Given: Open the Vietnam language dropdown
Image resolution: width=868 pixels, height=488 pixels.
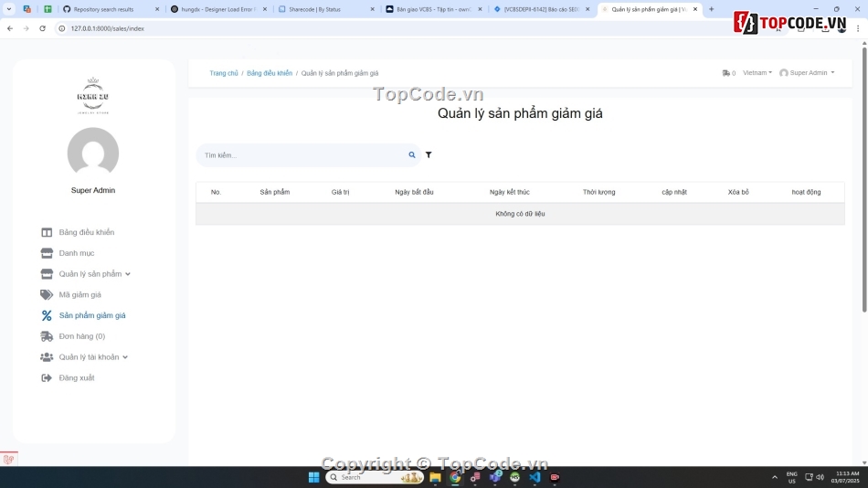Looking at the screenshot, I should pos(757,73).
